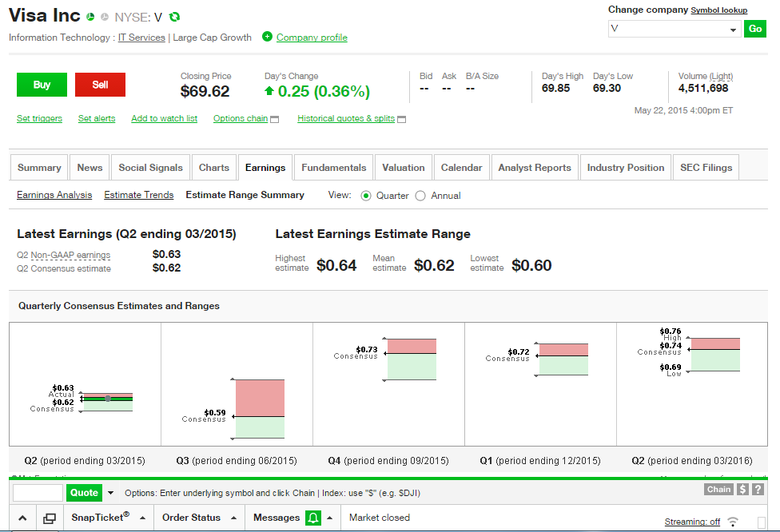Open Historical quotes & splits link
The width and height of the screenshot is (780, 532).
[x=346, y=118]
